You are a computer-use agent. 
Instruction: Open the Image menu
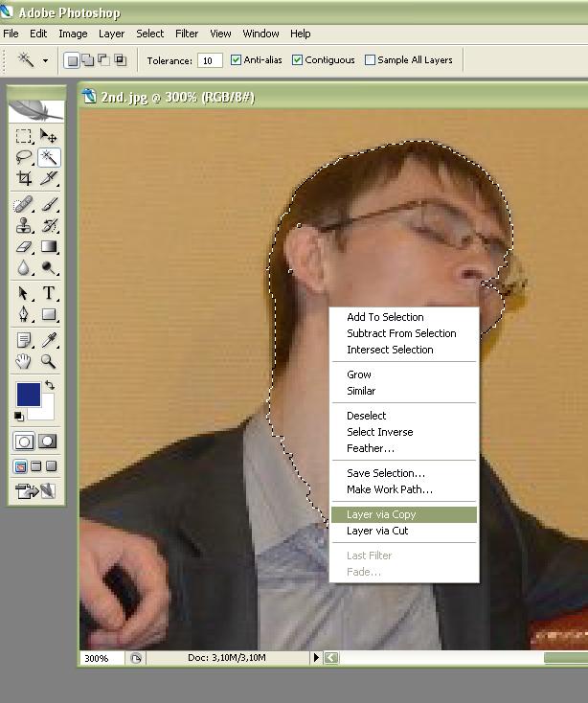(73, 34)
